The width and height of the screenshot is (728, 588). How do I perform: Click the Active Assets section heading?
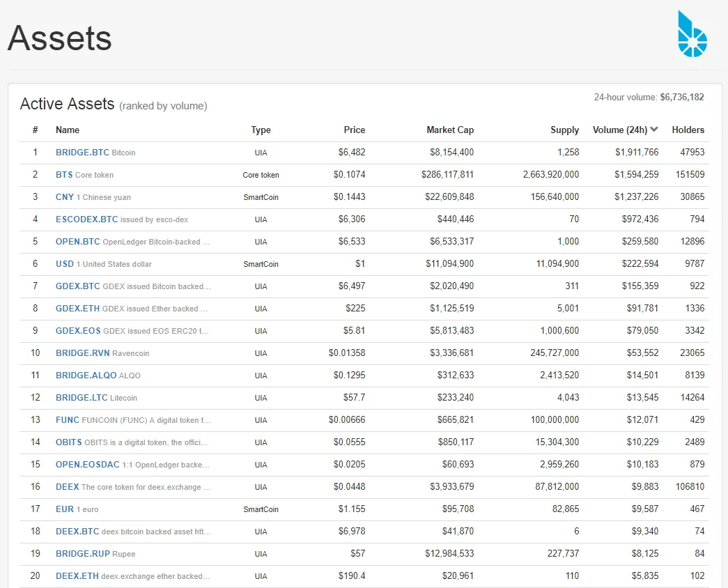67,104
